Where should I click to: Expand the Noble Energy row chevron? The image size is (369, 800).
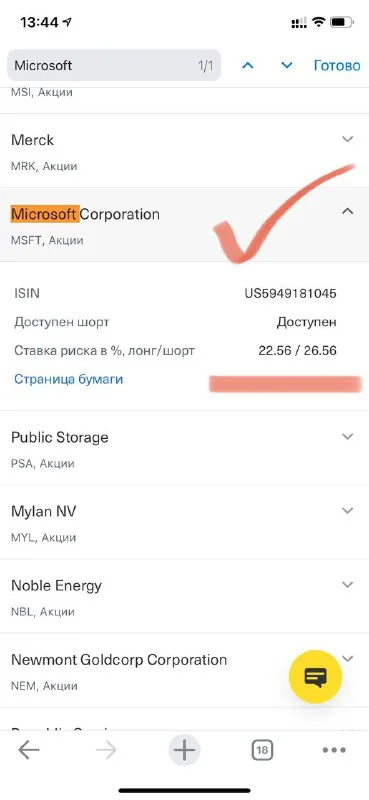pos(348,584)
